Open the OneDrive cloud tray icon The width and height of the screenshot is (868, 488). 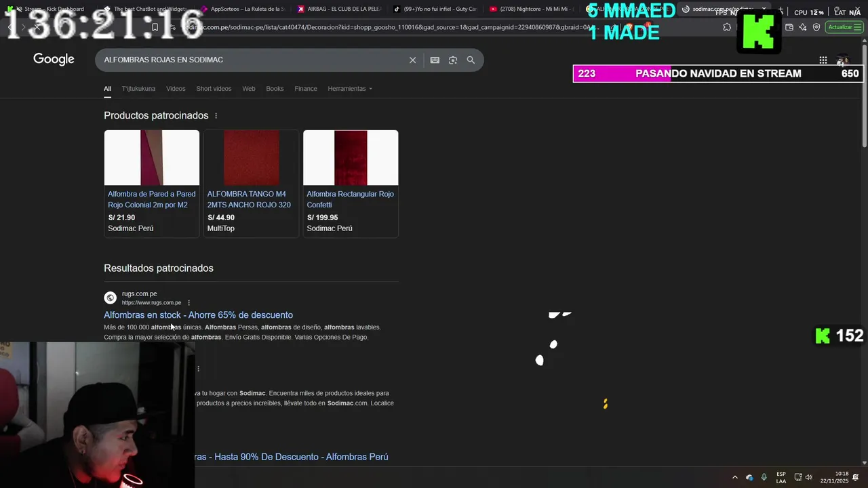click(x=749, y=477)
